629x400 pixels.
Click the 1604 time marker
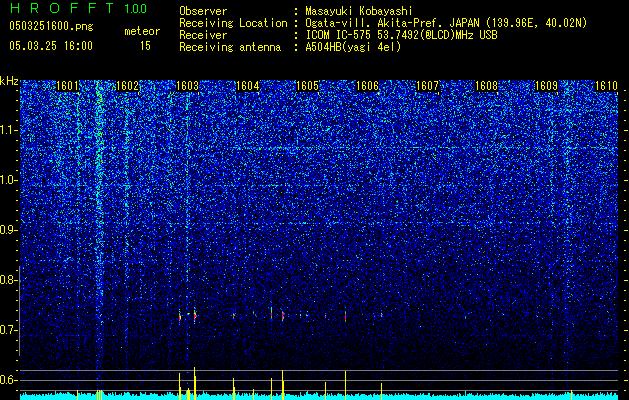(248, 86)
